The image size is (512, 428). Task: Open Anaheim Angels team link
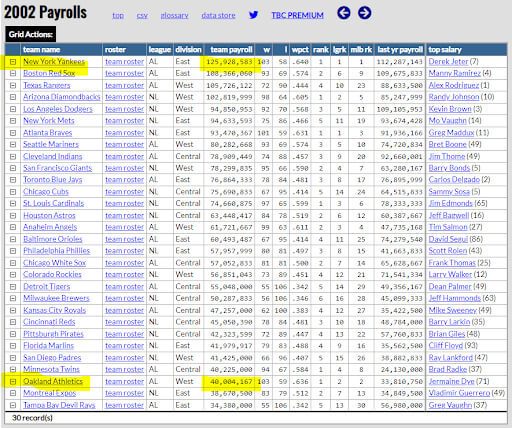point(50,227)
